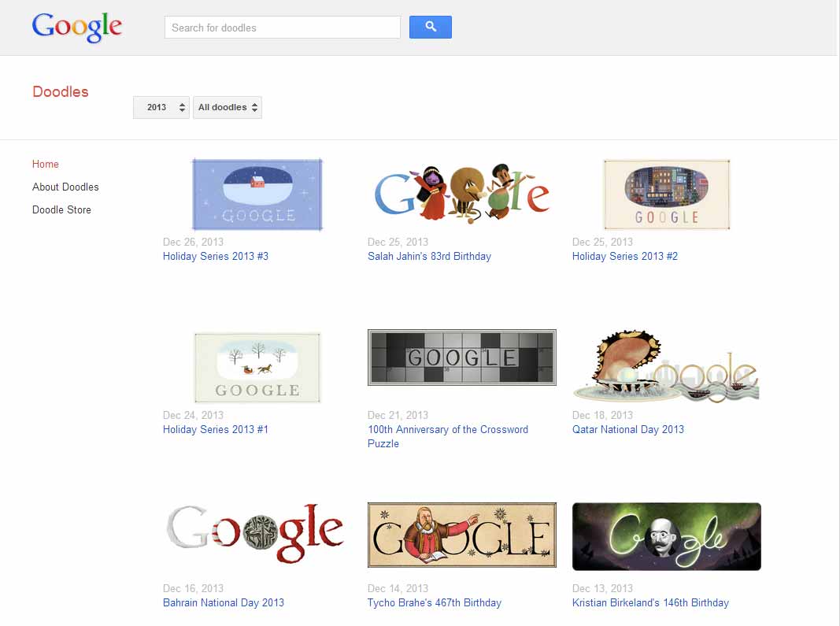Click the Google logo
Image resolution: width=840 pixels, height=626 pixels.
(76, 27)
